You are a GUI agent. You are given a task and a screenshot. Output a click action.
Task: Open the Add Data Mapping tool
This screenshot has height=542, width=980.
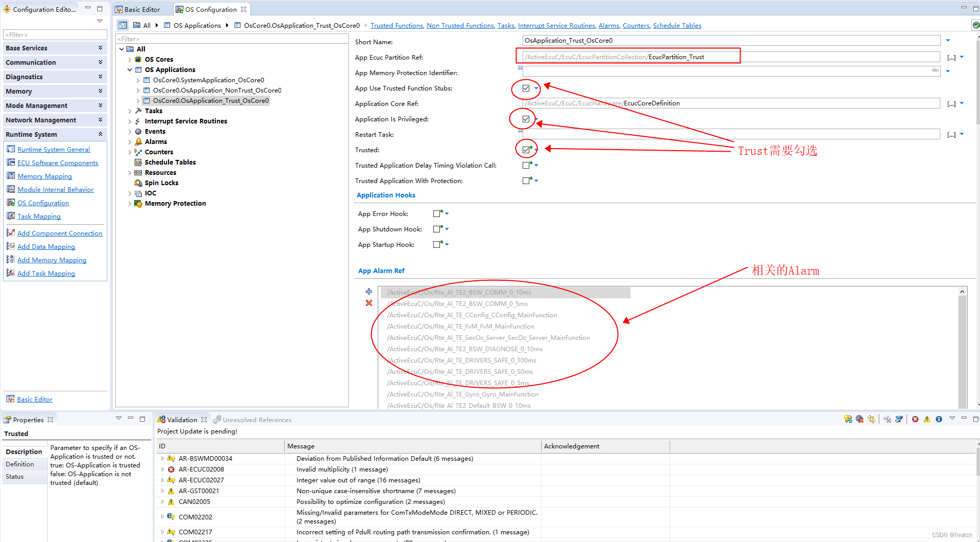pos(46,246)
